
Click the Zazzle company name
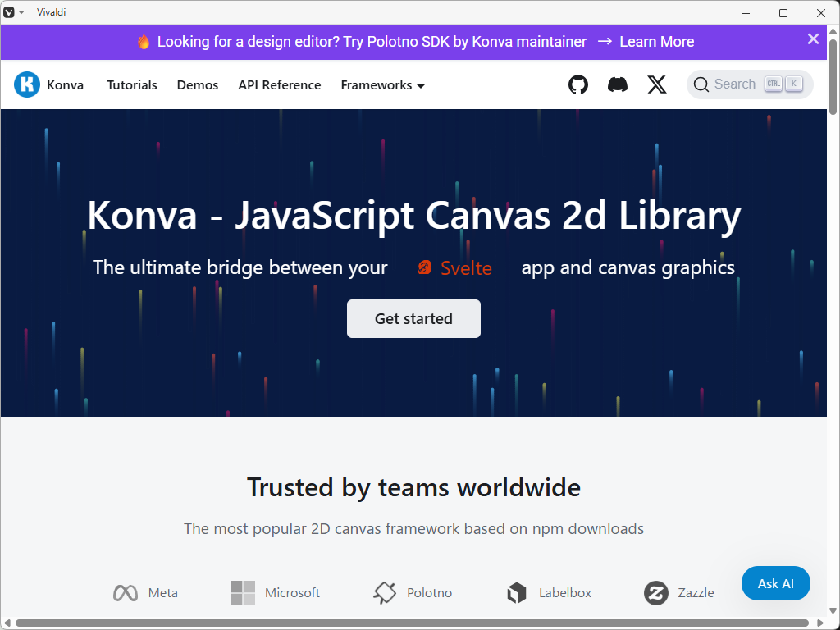[x=696, y=593]
